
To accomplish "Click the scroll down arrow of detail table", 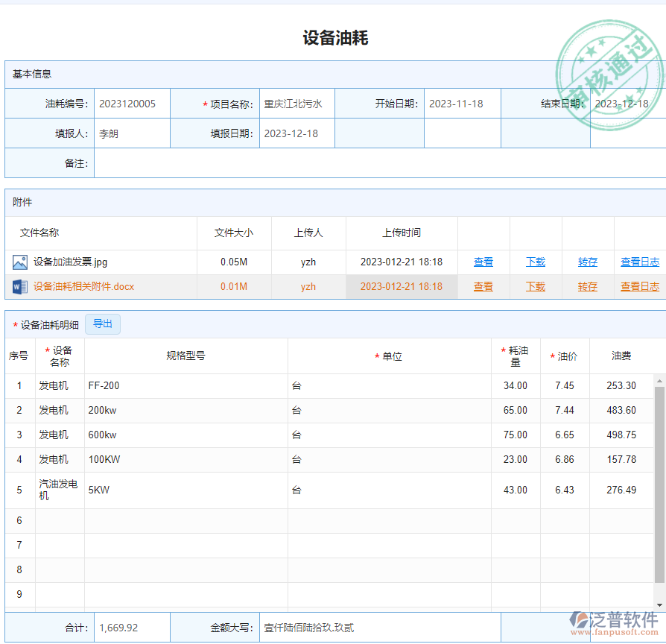I will coord(659,605).
